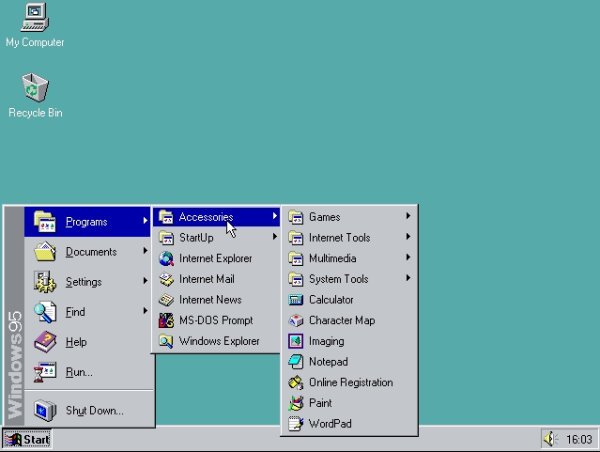
Task: Choose Settings in the Start menu
Action: [88, 282]
